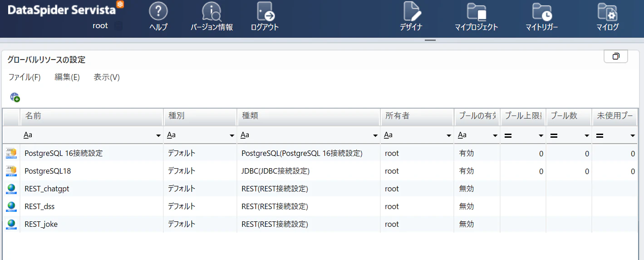Viewport: 644px width, 260px height.
Task: Open the ファイル(F) menu
Action: click(25, 77)
